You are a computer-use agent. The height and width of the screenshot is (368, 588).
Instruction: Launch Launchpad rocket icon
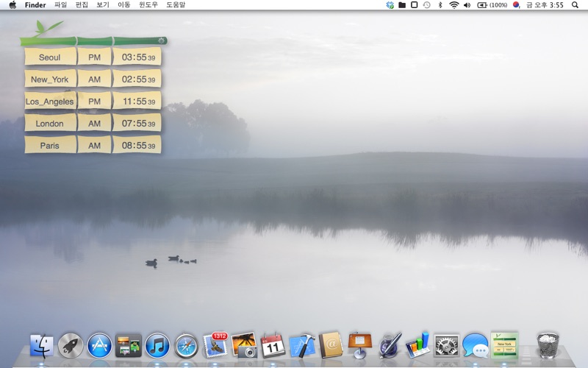71,344
